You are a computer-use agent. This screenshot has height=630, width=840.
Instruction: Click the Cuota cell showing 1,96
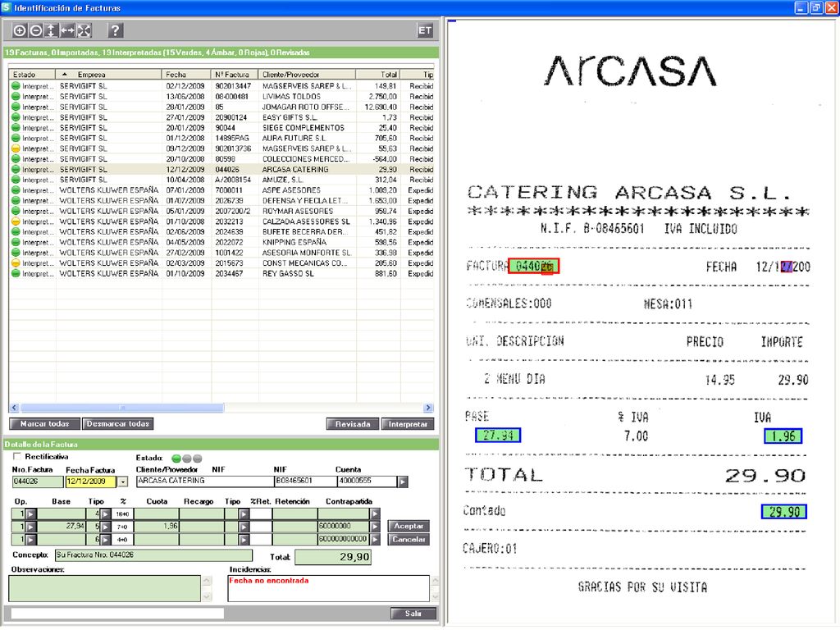157,527
